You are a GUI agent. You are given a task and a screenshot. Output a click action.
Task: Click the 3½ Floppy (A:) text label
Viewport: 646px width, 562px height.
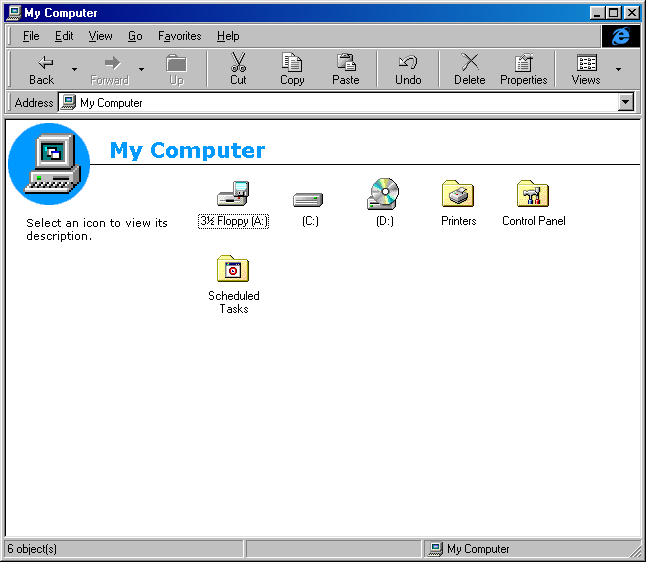234,221
